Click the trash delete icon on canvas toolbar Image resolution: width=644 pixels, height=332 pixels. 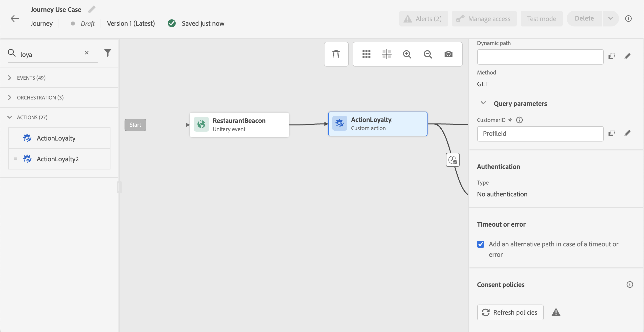click(x=336, y=54)
